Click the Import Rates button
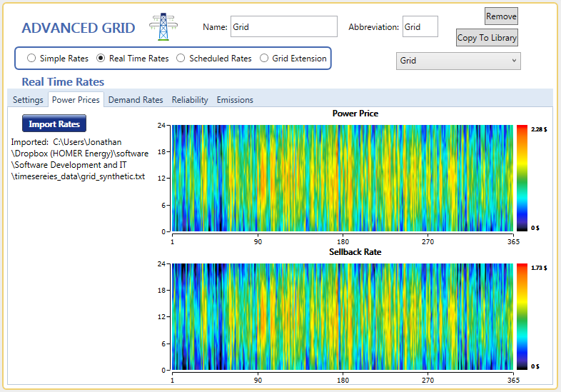561x392 pixels. click(54, 124)
